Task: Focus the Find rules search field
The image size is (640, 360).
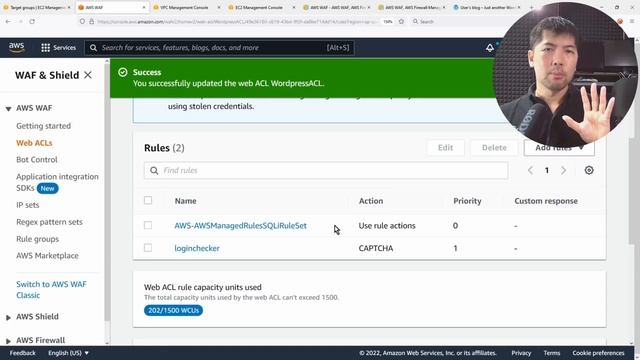Action: (x=326, y=170)
